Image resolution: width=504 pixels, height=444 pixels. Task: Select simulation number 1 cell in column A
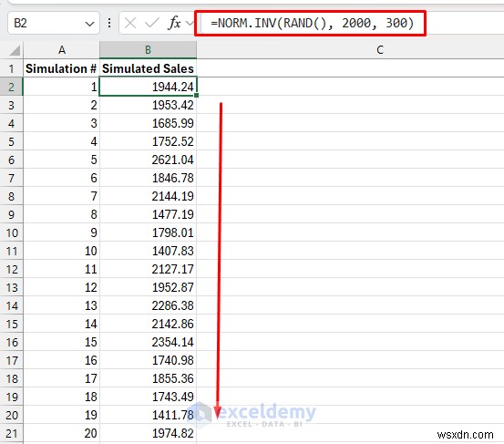[61, 87]
